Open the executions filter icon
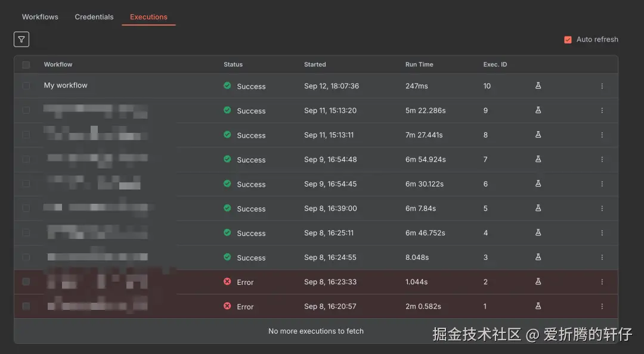Screen dimensions: 644x354 coord(21,39)
